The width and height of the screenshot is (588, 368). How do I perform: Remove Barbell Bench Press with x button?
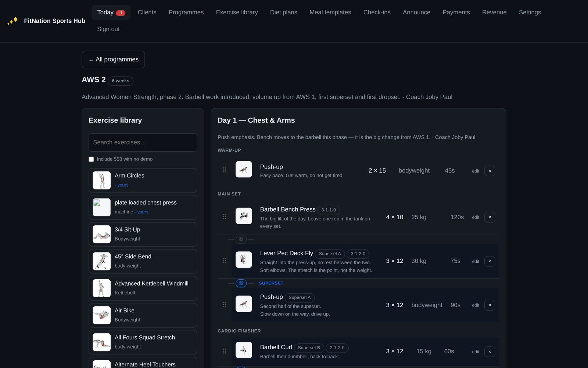(490, 217)
